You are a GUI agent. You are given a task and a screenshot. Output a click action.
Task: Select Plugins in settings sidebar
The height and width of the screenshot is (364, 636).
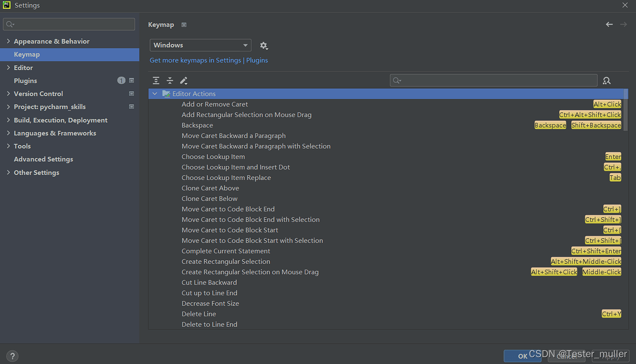(x=25, y=81)
